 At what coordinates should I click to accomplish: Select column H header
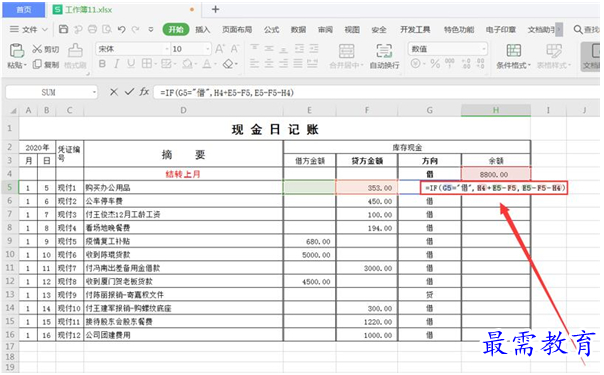click(x=496, y=110)
